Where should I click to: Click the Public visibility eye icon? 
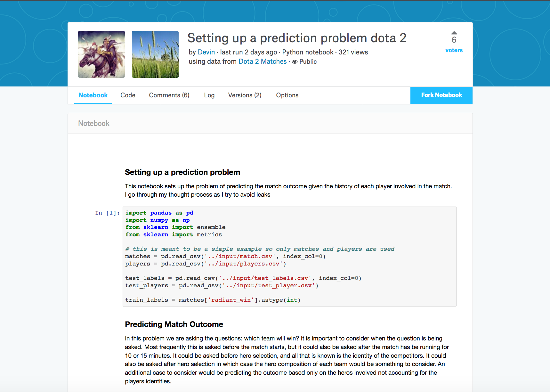[295, 62]
